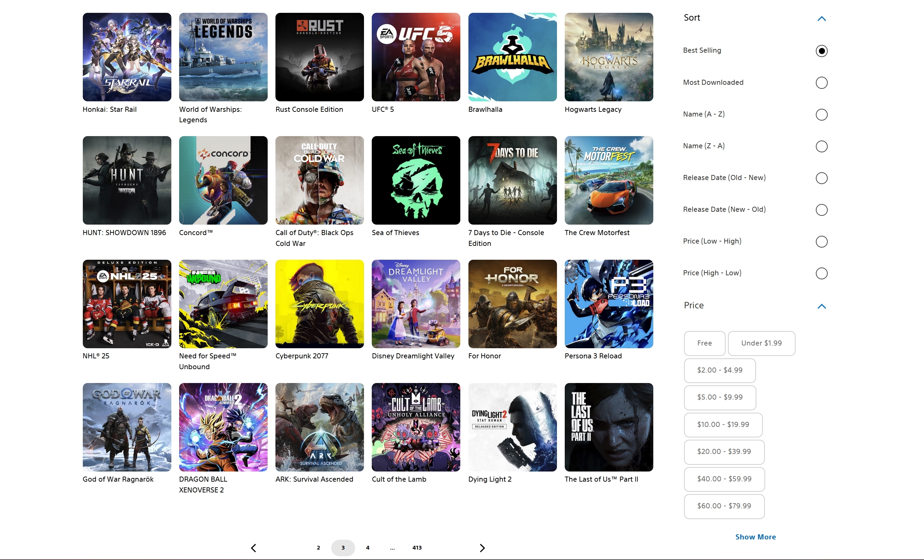924x560 pixels.
Task: Choose Release Date (New - Old) sorting
Action: [821, 209]
